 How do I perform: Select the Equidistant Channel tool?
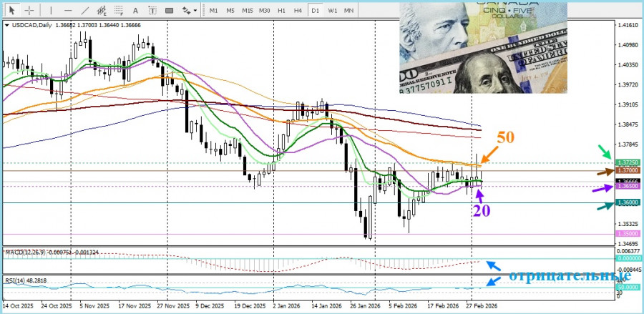click(102, 10)
